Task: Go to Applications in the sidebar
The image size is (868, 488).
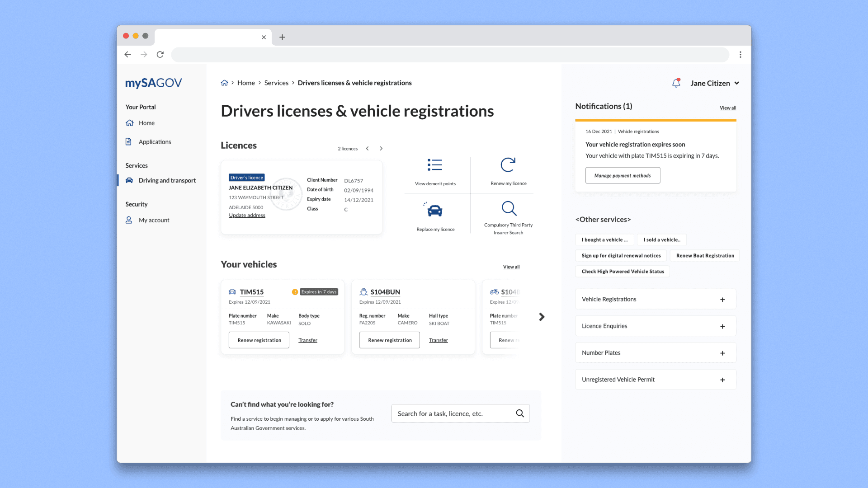Action: pyautogui.click(x=155, y=142)
